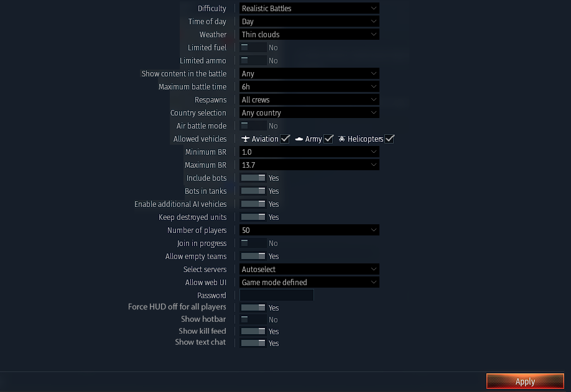This screenshot has width=571, height=392.
Task: Uncheck the Aviation checkbox
Action: (285, 139)
